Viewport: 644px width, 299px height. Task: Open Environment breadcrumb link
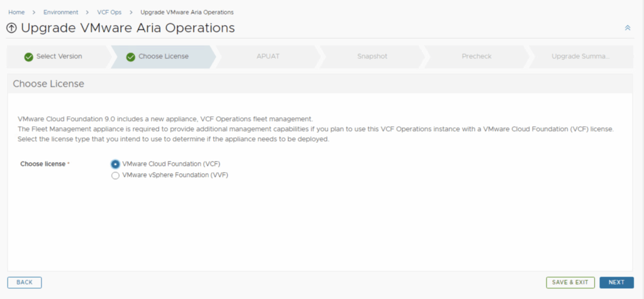click(61, 12)
